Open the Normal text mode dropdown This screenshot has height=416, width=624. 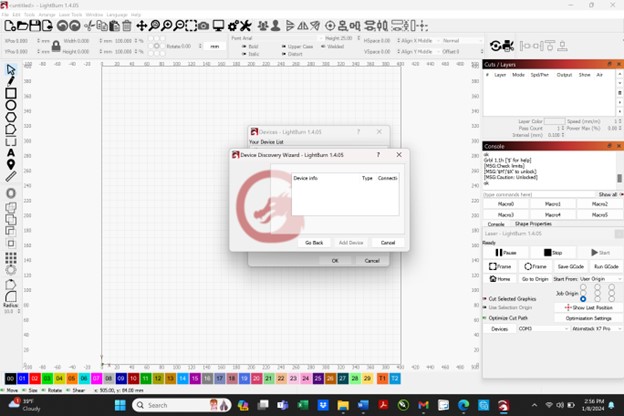[462, 41]
